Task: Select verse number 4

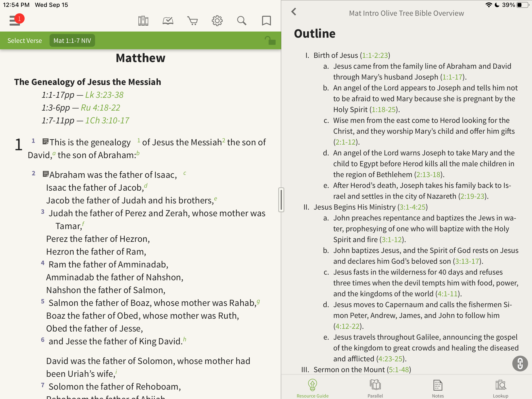Action: click(x=43, y=263)
